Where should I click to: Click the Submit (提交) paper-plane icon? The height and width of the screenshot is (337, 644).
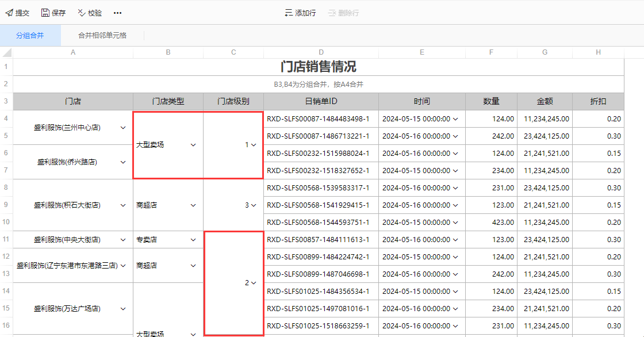pyautogui.click(x=9, y=13)
